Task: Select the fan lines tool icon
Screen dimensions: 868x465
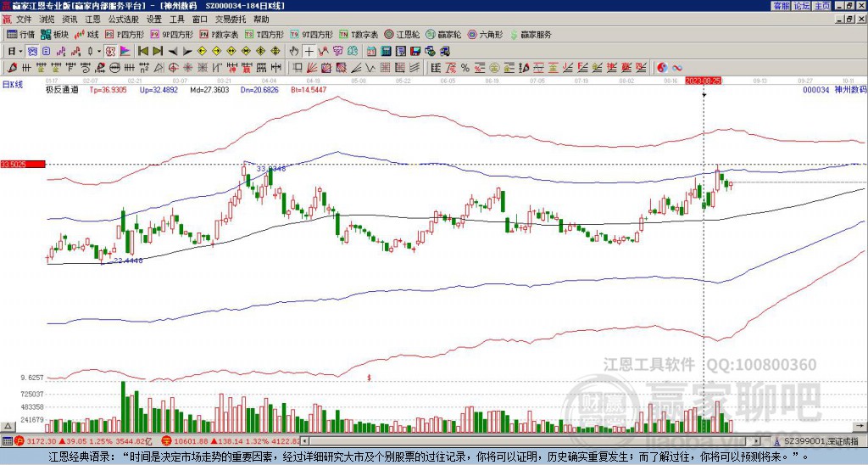Action: (312, 68)
